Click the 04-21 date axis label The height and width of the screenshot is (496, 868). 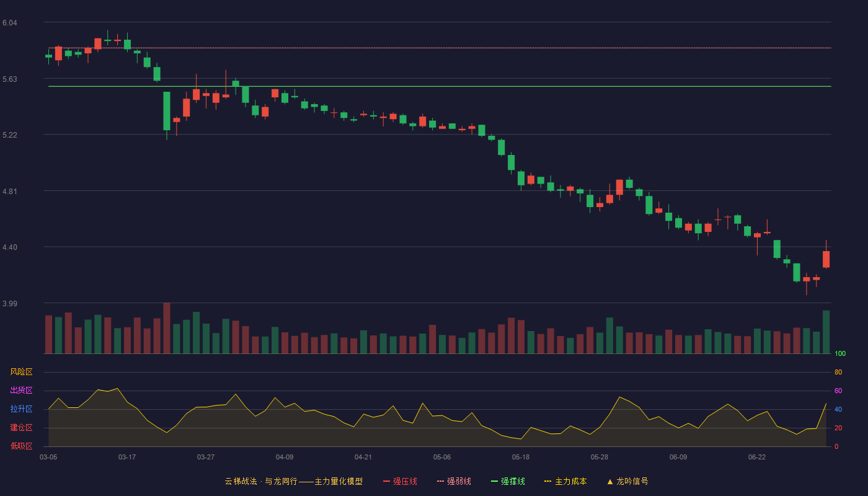point(363,457)
